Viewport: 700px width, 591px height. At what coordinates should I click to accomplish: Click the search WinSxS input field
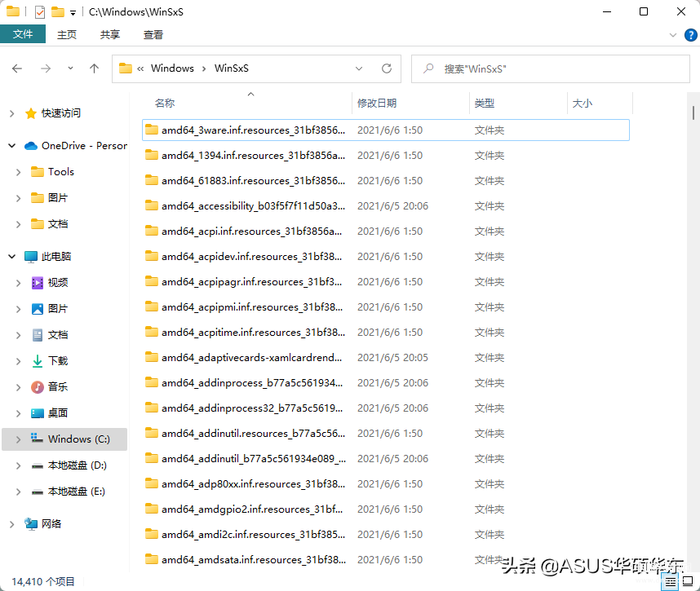click(551, 68)
